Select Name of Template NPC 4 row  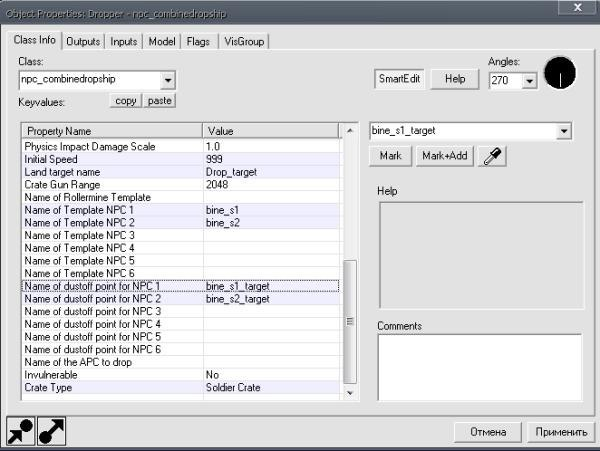(x=181, y=248)
